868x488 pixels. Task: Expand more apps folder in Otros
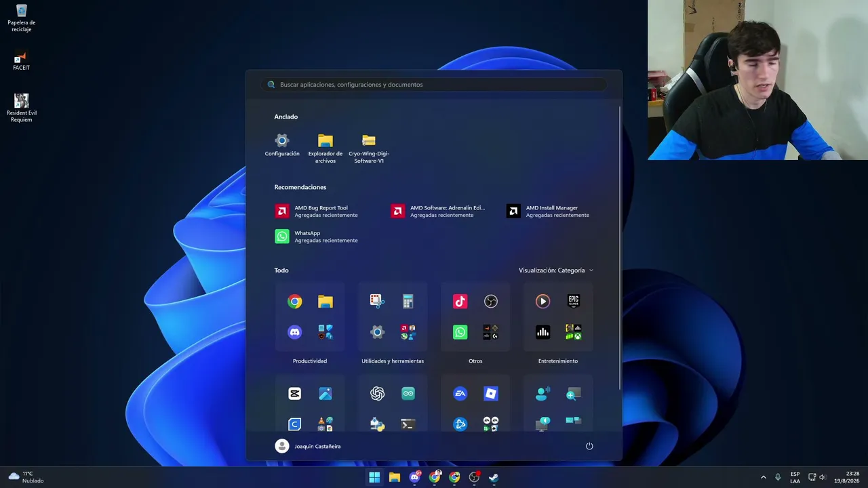(x=491, y=332)
